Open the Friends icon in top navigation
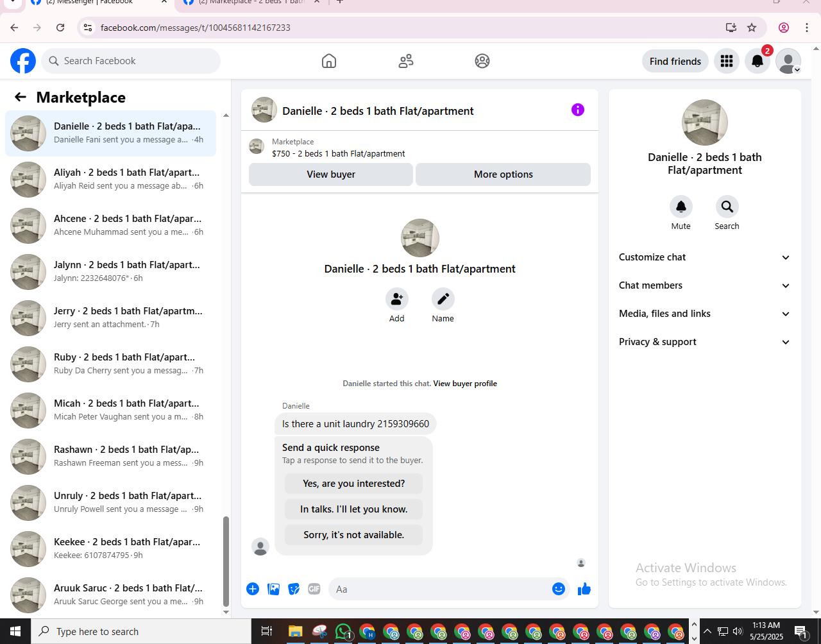This screenshot has height=644, width=821. tap(406, 61)
